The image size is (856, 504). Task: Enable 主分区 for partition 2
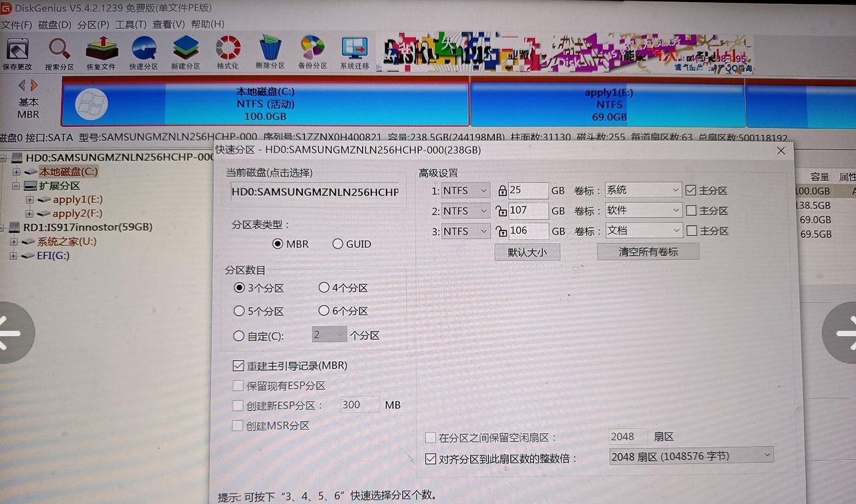tap(690, 210)
